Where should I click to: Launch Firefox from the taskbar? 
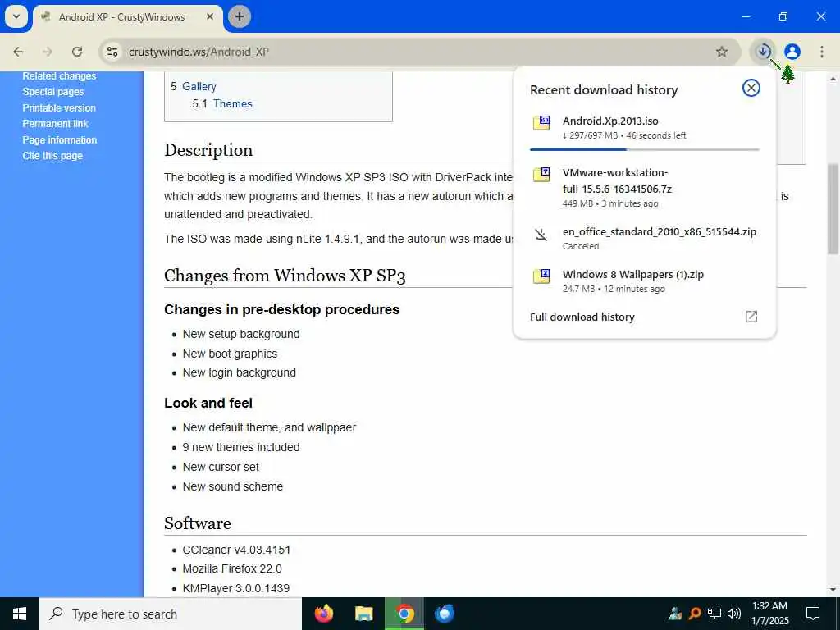tap(323, 614)
